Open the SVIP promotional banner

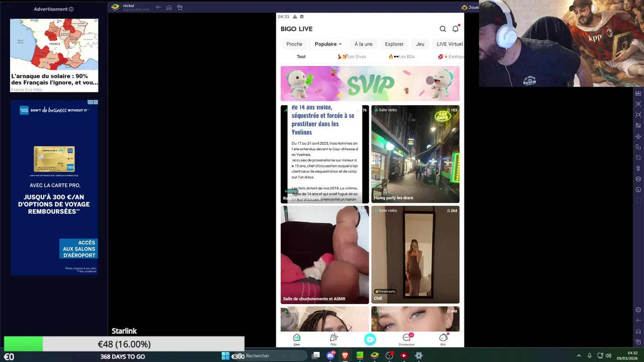(370, 83)
